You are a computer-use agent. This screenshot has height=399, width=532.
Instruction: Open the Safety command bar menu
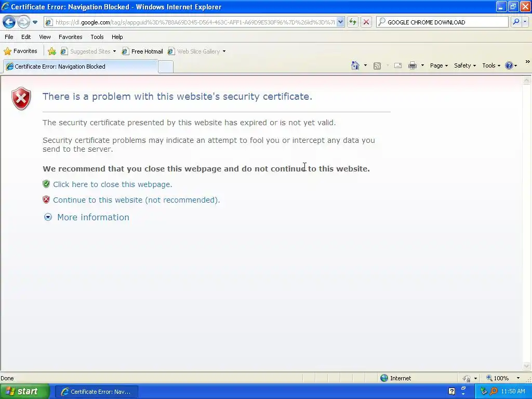pyautogui.click(x=465, y=65)
